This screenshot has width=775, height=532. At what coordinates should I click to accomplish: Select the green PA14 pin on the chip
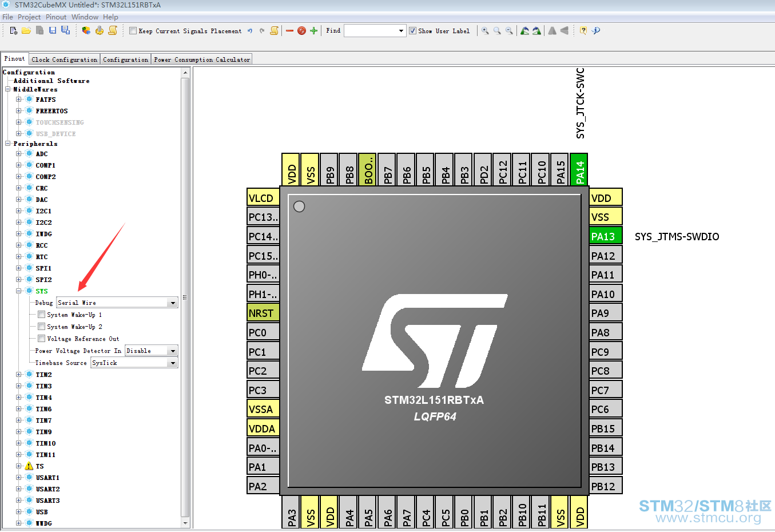(579, 169)
